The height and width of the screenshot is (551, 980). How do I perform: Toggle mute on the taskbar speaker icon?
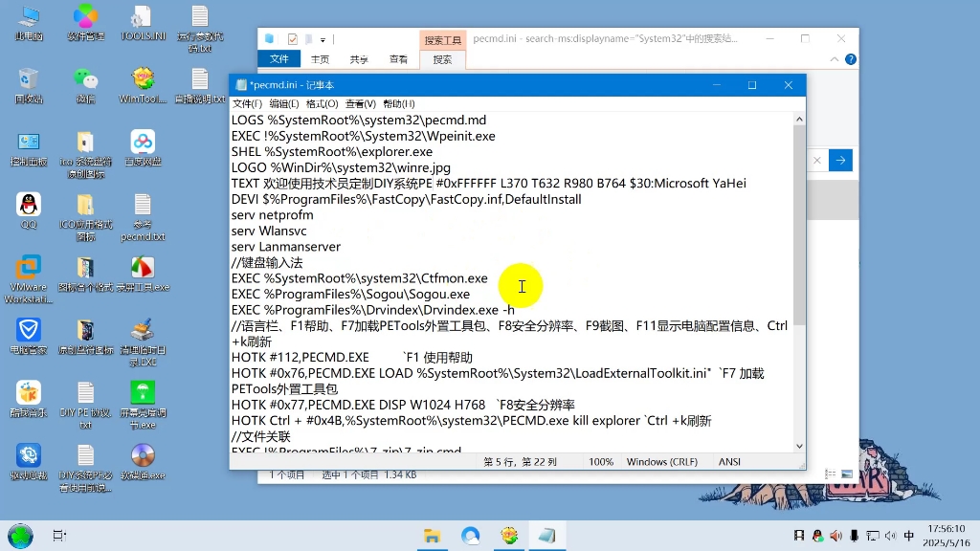(x=891, y=536)
